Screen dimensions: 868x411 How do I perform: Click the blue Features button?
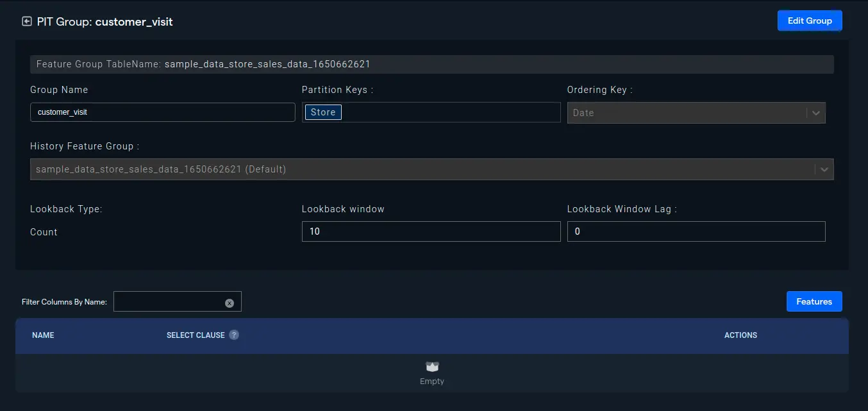(814, 301)
